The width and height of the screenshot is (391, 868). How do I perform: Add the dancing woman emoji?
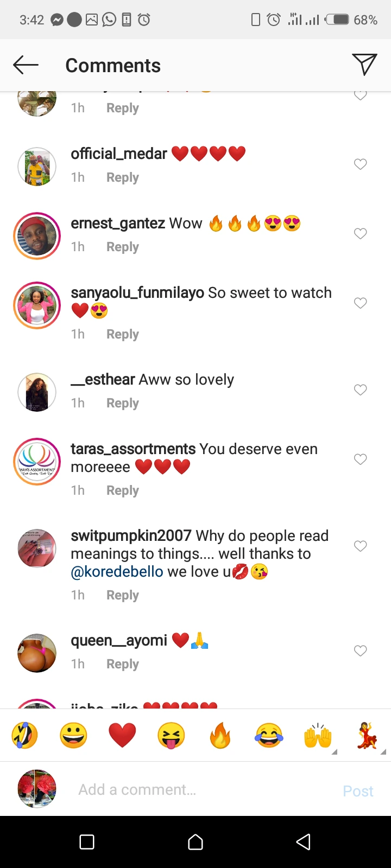click(367, 736)
